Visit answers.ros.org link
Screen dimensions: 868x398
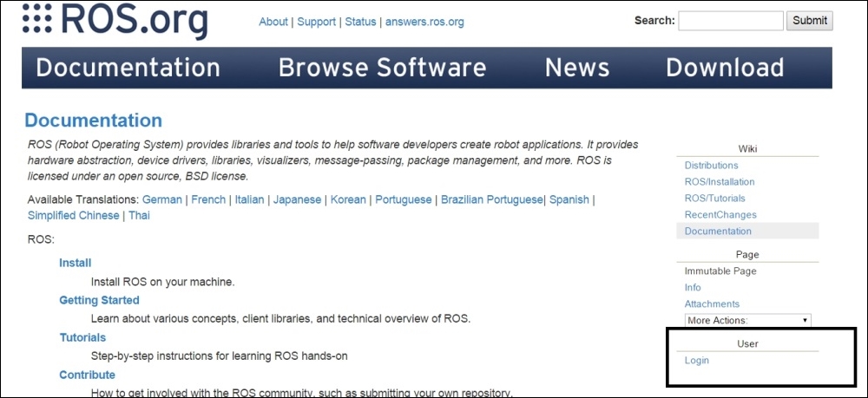(424, 23)
